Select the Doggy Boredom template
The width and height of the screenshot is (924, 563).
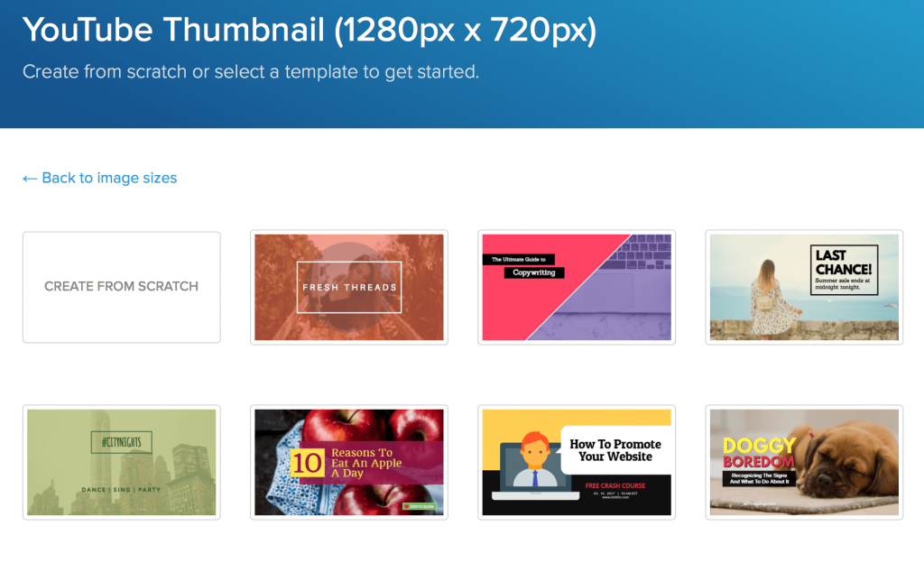(x=804, y=462)
